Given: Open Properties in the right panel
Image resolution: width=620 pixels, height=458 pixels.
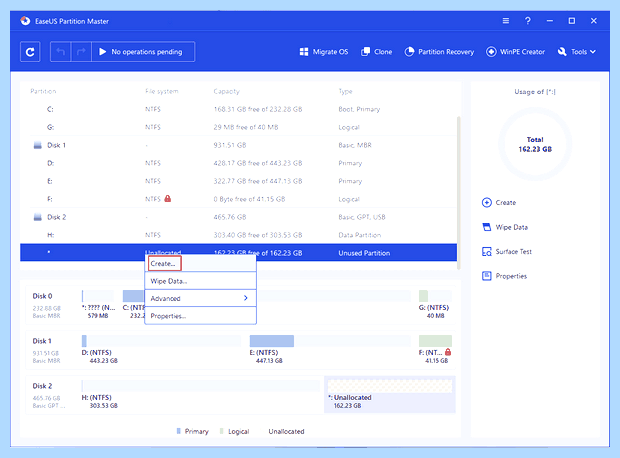Looking at the screenshot, I should pyautogui.click(x=505, y=276).
